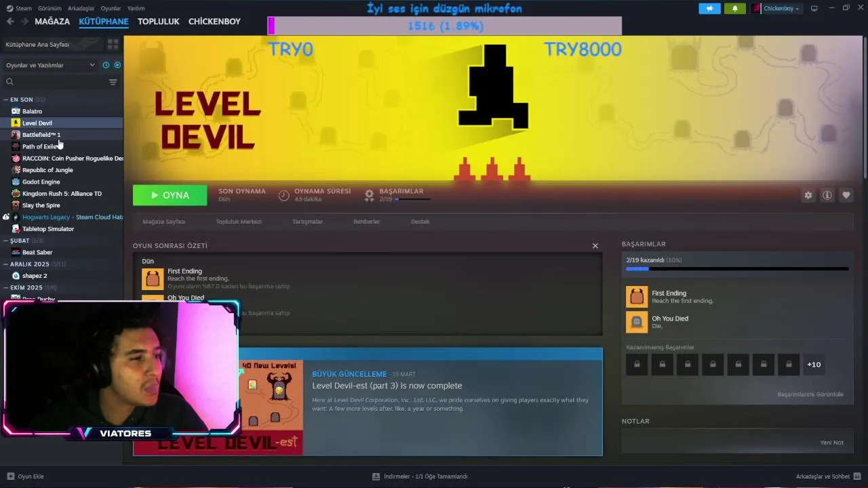Click the Hogwarts Legacy cloud error icon
The height and width of the screenshot is (488, 868).
coord(6,217)
